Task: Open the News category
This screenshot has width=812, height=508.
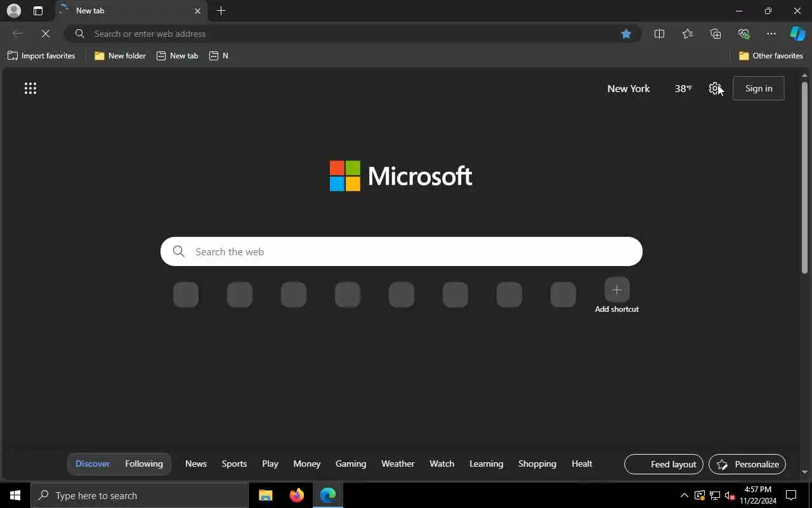Action: (x=196, y=464)
